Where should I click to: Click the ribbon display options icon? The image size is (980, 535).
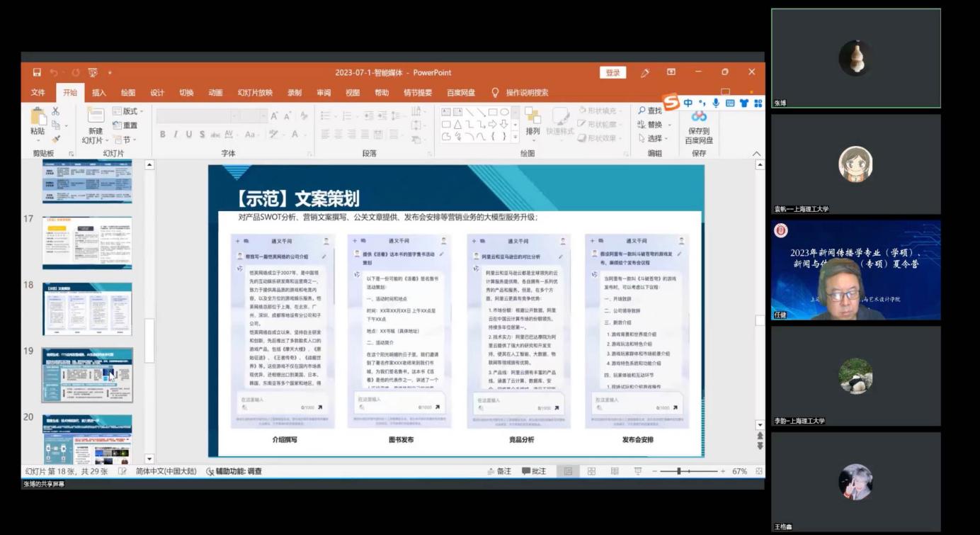671,72
